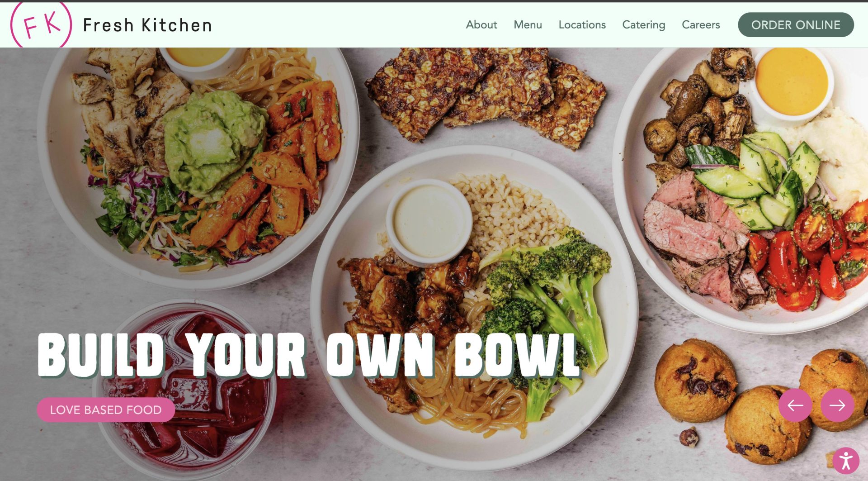Viewport: 868px width, 481px height.
Task: Go to previous slide with left arrow
Action: [795, 405]
